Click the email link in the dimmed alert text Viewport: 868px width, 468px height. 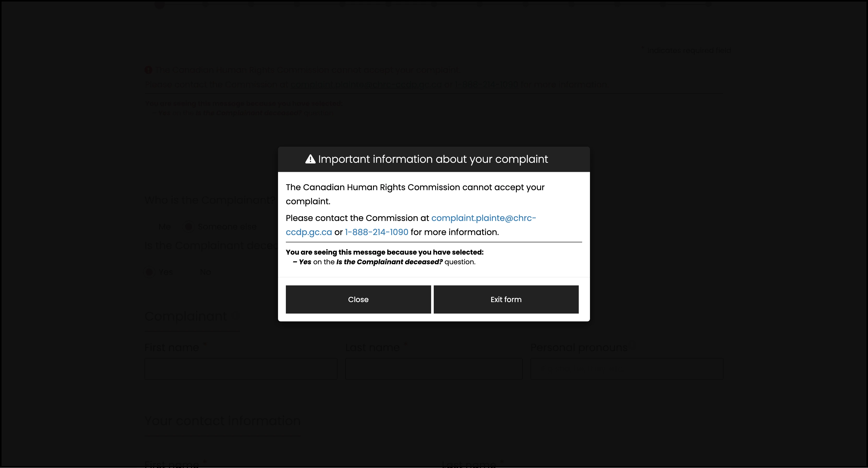(x=366, y=84)
